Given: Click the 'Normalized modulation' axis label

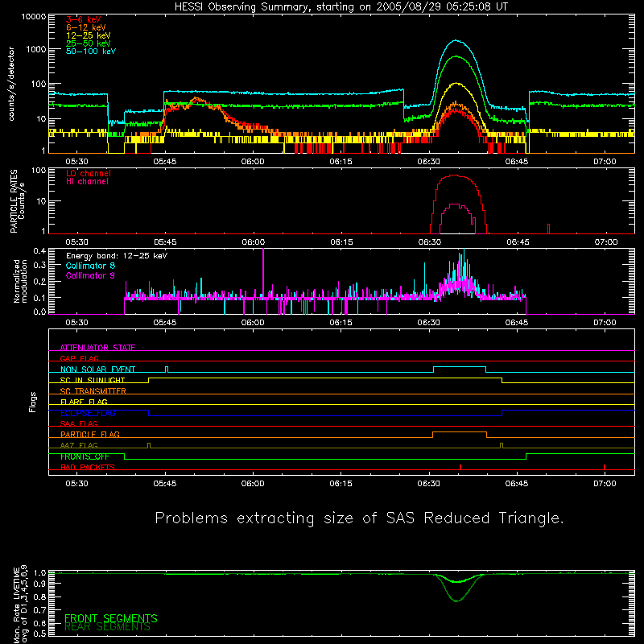Looking at the screenshot, I should [x=20, y=281].
